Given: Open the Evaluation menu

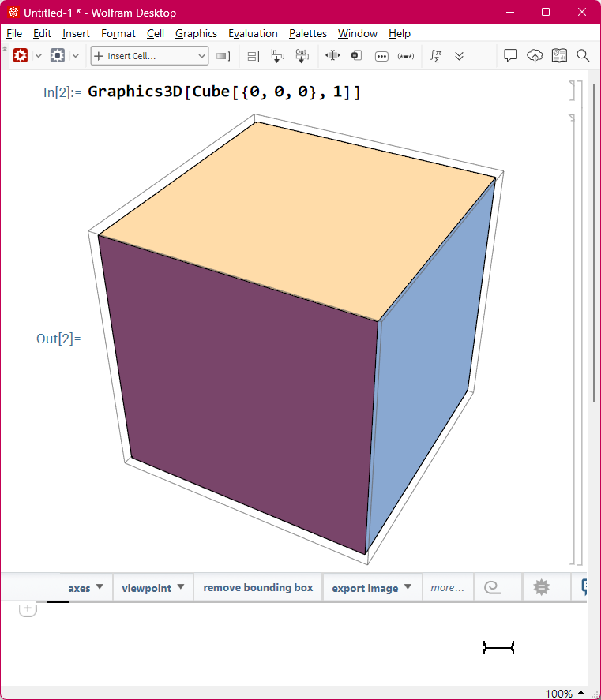Looking at the screenshot, I should (x=253, y=33).
